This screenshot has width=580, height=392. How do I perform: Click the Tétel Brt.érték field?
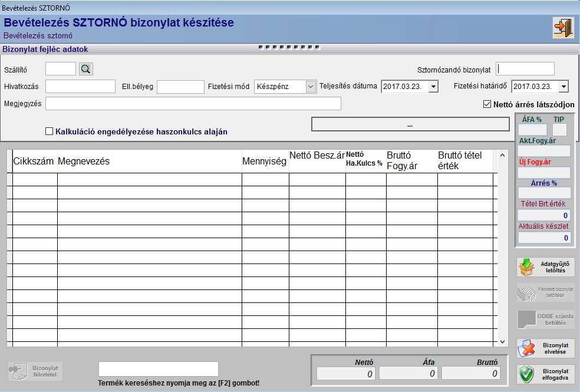point(544,215)
